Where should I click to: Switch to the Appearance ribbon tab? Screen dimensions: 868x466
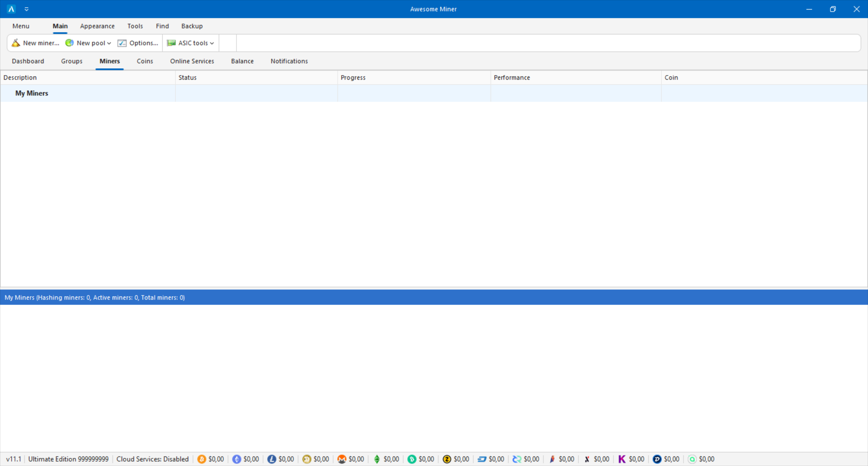97,26
